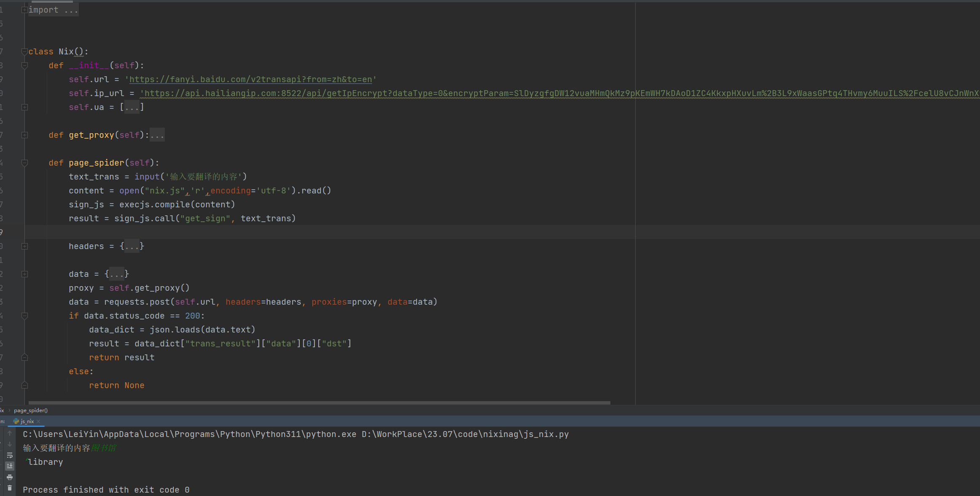Expand the folded import block marker

point(24,10)
